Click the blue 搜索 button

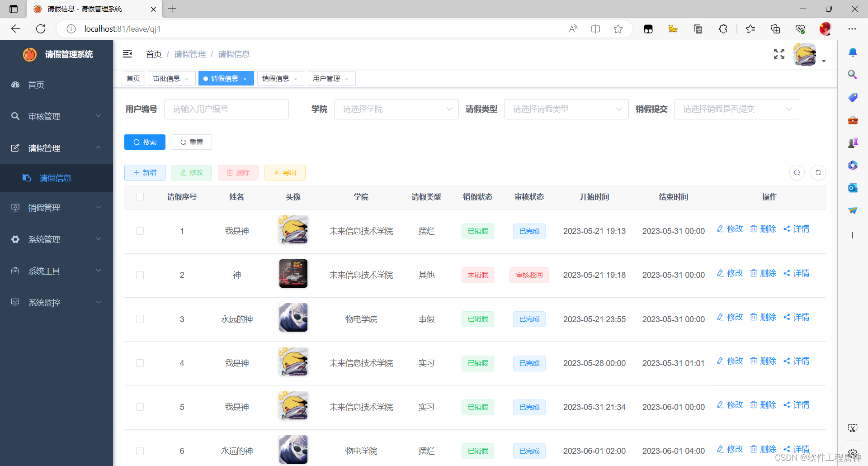(145, 142)
